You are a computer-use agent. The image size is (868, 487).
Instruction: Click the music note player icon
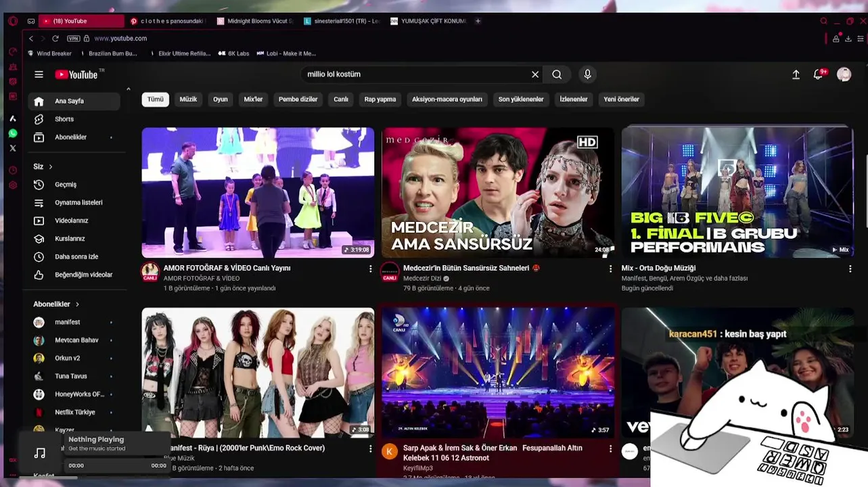click(x=40, y=453)
